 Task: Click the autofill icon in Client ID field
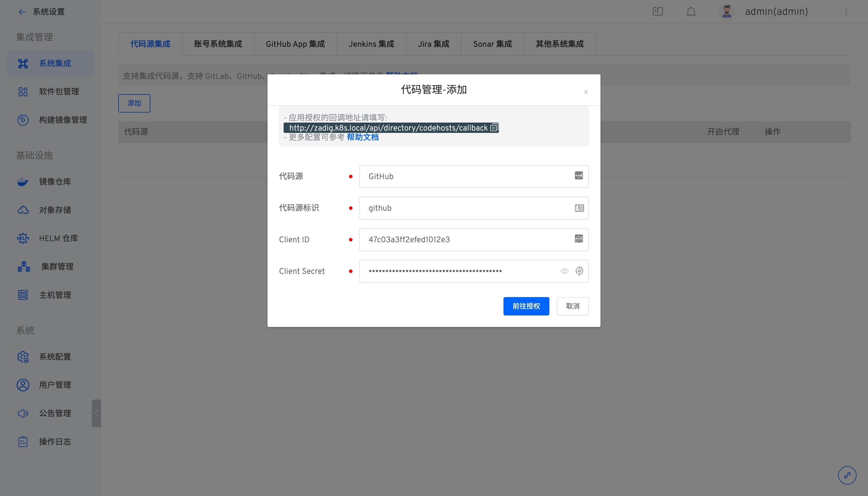pos(579,239)
